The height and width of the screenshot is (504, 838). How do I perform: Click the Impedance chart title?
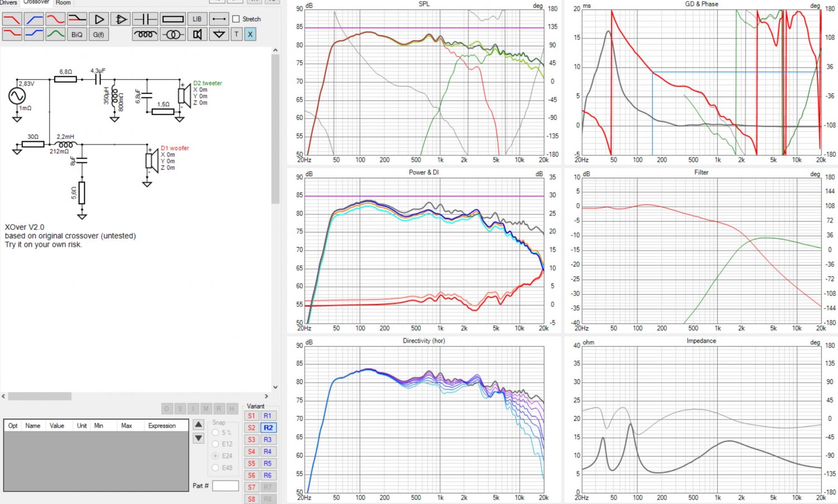pyautogui.click(x=701, y=341)
